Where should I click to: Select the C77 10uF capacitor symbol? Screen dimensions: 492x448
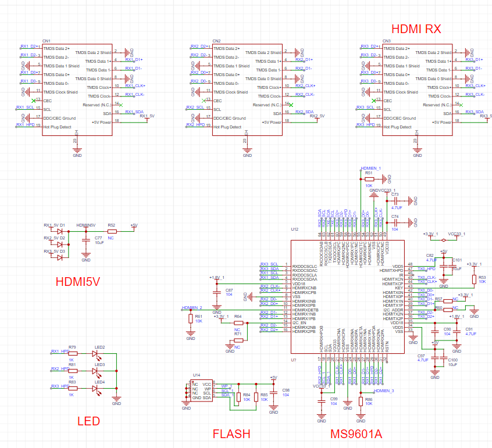[86, 241]
